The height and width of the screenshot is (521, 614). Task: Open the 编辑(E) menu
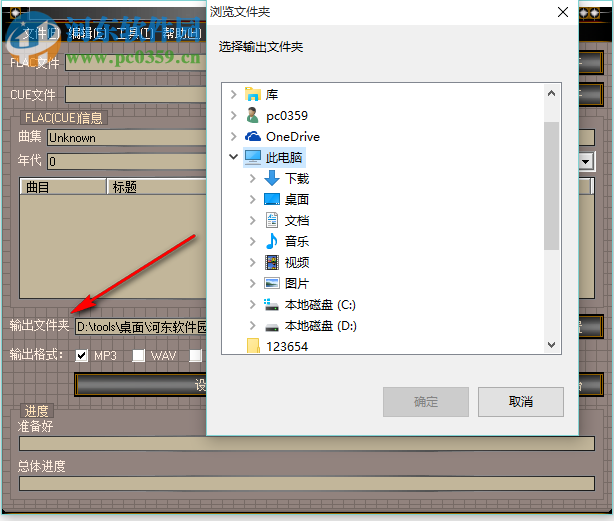point(87,34)
